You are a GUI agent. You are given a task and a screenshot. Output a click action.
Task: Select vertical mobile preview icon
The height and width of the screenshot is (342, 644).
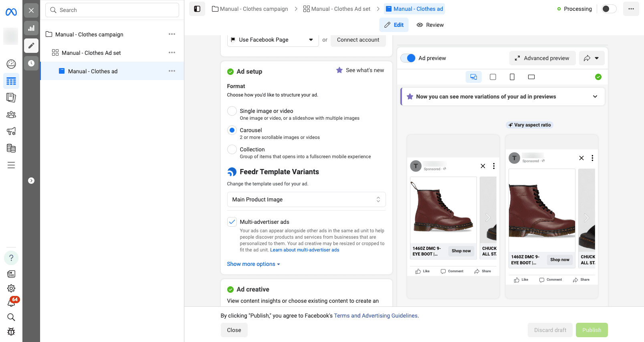pos(512,77)
